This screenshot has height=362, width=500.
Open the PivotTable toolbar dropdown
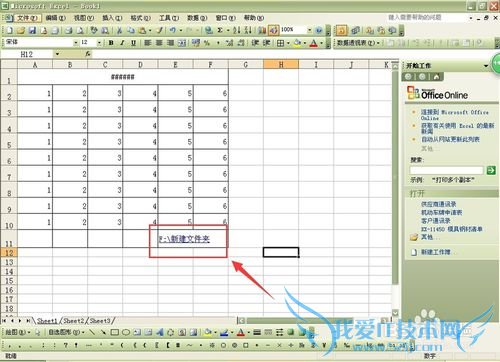tap(358, 43)
